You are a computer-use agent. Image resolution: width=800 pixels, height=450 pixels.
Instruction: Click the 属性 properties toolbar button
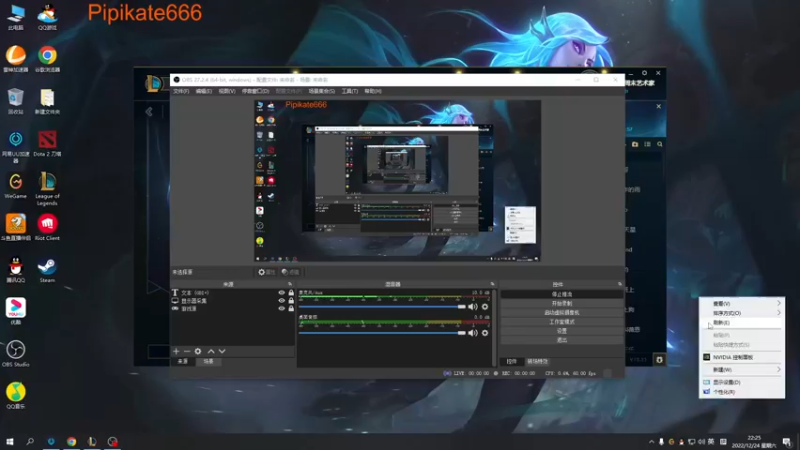pos(266,272)
